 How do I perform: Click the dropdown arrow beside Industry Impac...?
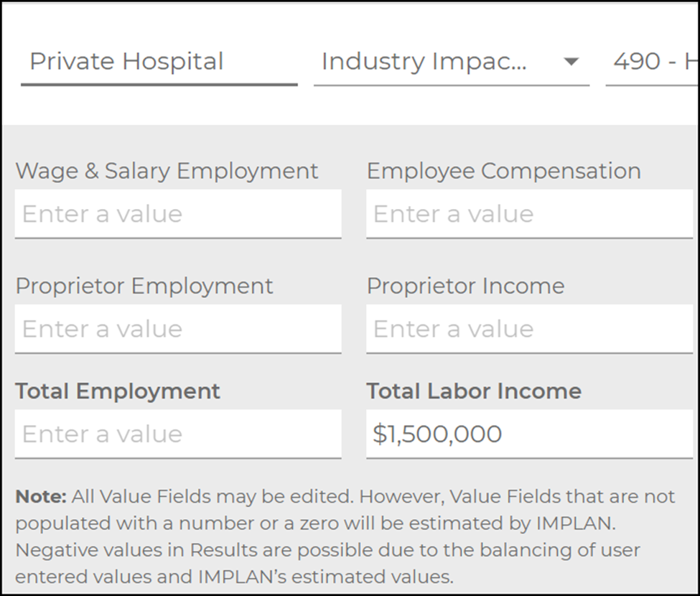[571, 62]
